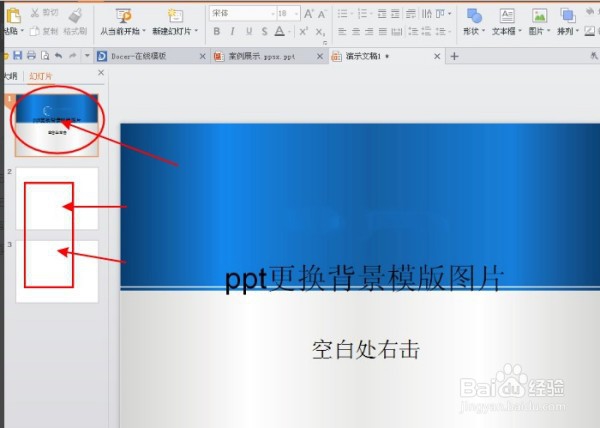Toggle Underline formatting
The height and width of the screenshot is (428, 600).
coord(249,31)
